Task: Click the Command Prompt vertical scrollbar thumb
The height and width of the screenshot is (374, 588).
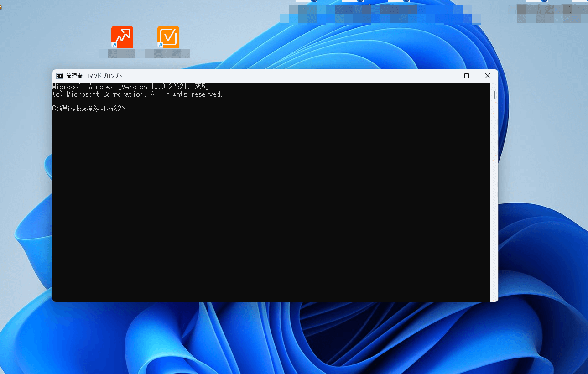Action: [x=494, y=95]
